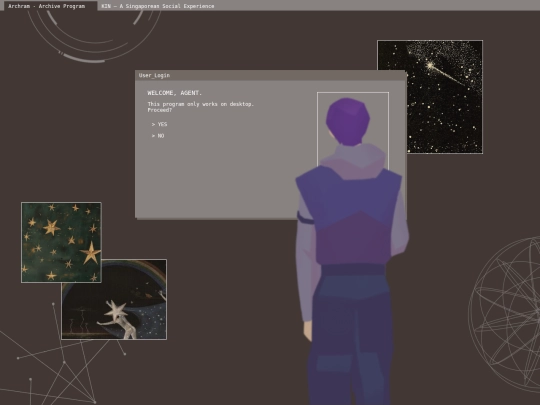Select the NO option in login window
The image size is (540, 405).
click(161, 136)
